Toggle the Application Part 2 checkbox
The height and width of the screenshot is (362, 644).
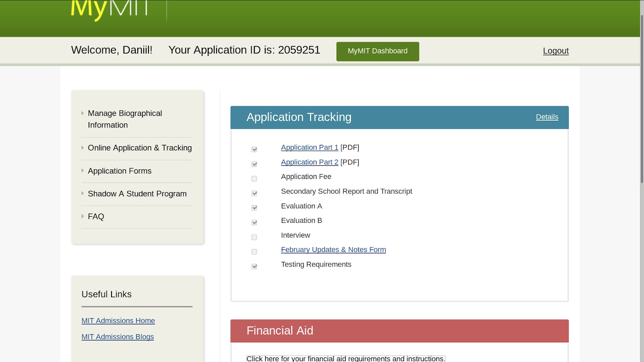pos(254,164)
